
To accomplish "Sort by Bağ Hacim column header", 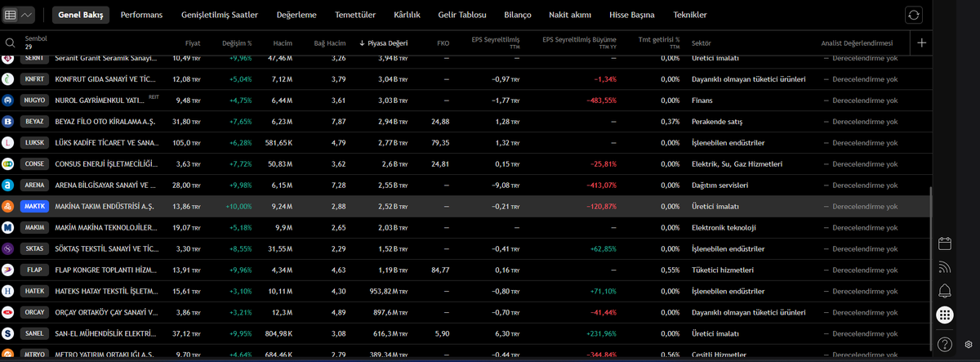I will coord(331,42).
